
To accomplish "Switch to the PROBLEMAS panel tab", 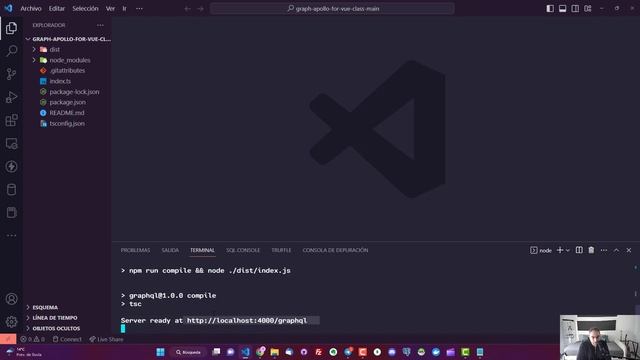I will [136, 250].
